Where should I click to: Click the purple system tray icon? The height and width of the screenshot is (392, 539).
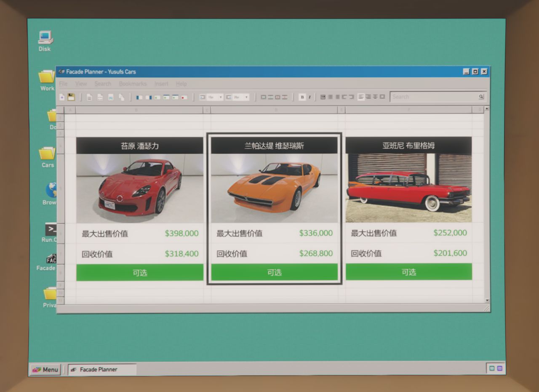[x=499, y=368]
